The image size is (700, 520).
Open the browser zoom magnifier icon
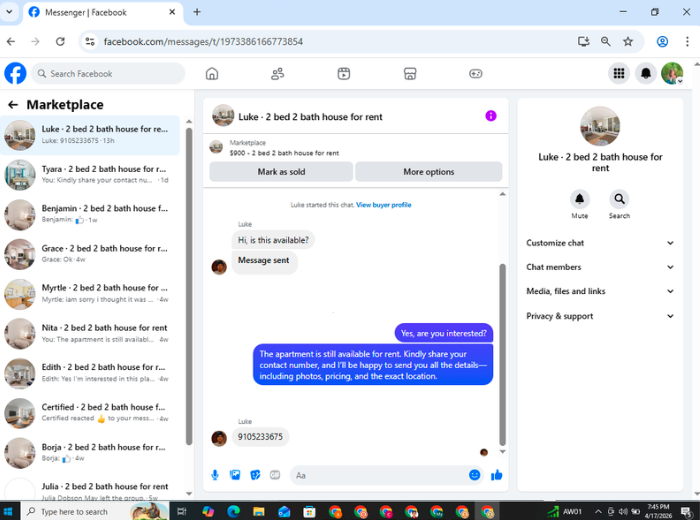tap(605, 42)
